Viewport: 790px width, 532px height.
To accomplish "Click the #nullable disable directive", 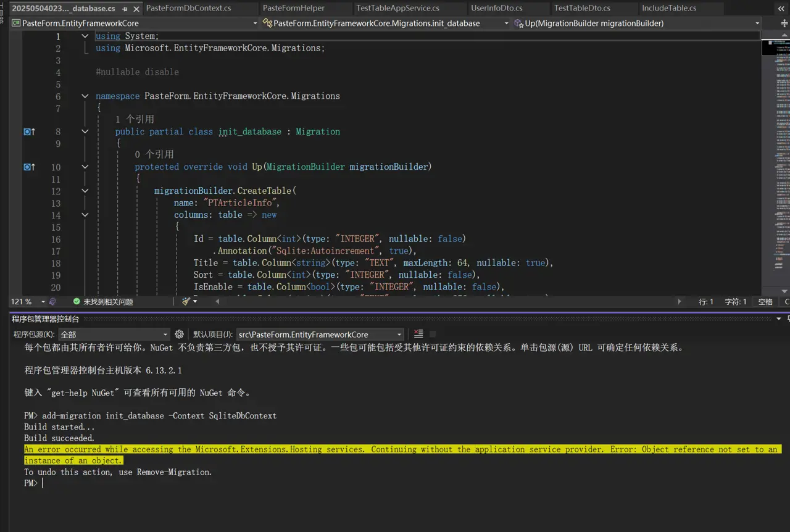I will [137, 72].
